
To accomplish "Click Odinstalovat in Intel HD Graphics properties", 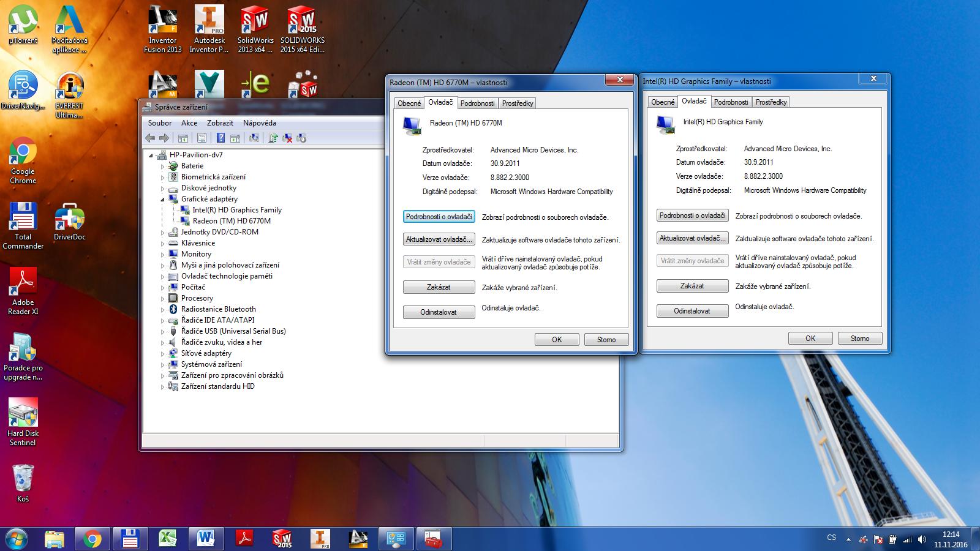I will pos(692,311).
